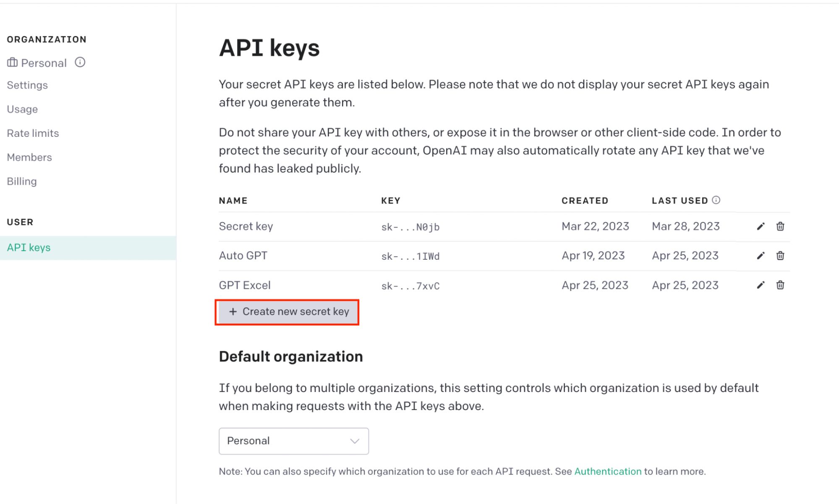Edit the Secret key name
The image size is (839, 504).
pos(761,227)
